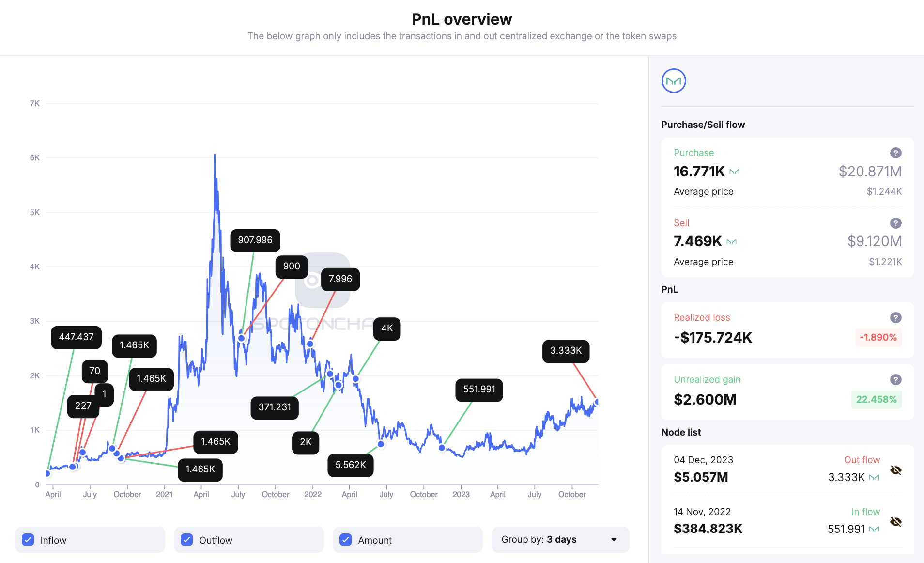Click the Sell help question-mark icon
924x563 pixels.
(x=895, y=223)
